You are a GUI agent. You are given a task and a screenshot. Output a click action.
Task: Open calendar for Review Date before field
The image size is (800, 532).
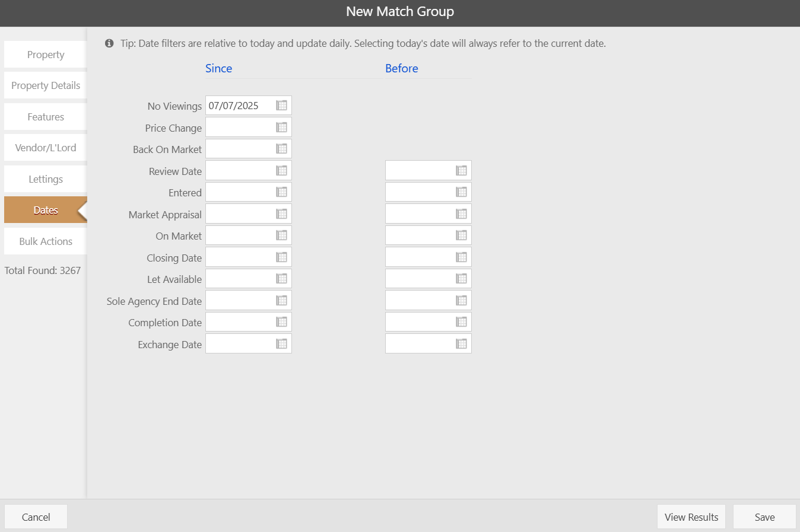coord(461,170)
